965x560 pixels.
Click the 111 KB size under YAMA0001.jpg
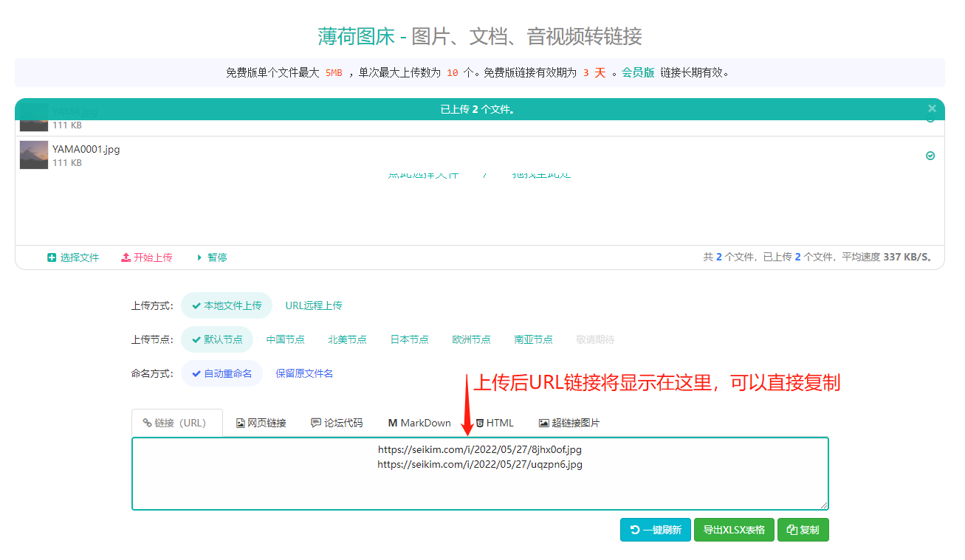click(x=67, y=163)
